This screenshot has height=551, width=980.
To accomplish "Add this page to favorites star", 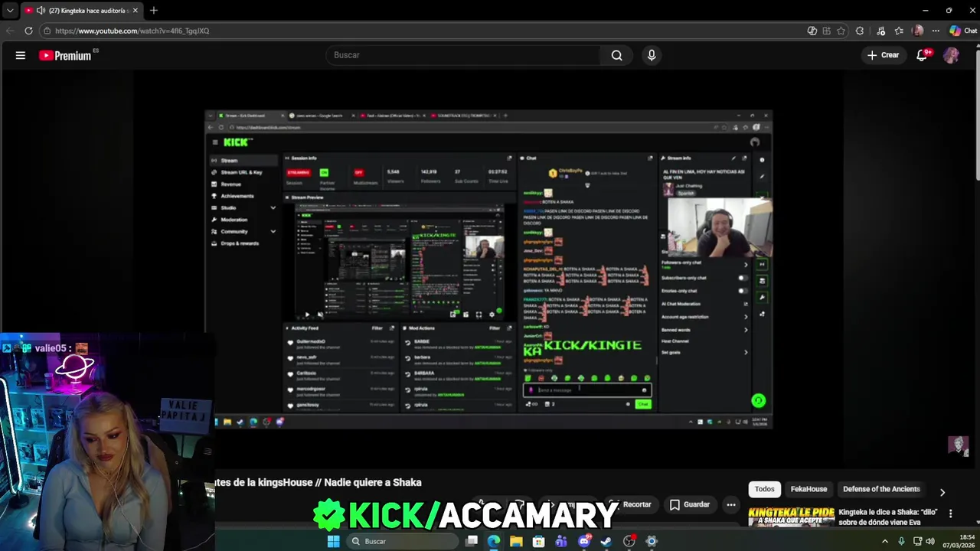I will tap(841, 31).
